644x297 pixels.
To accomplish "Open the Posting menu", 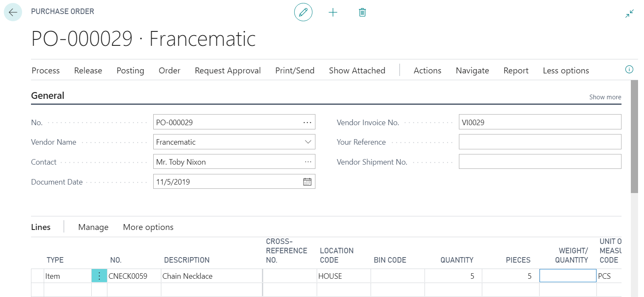I will coord(130,70).
